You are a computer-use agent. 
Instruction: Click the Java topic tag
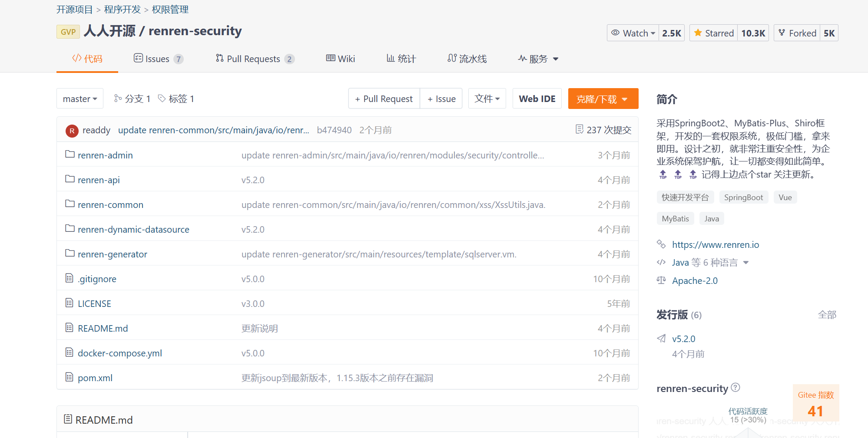pos(712,218)
